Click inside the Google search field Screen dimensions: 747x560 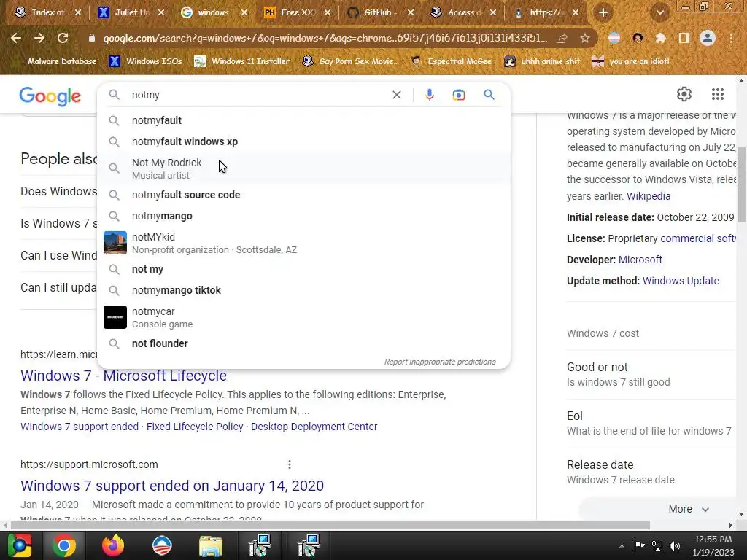pos(258,95)
